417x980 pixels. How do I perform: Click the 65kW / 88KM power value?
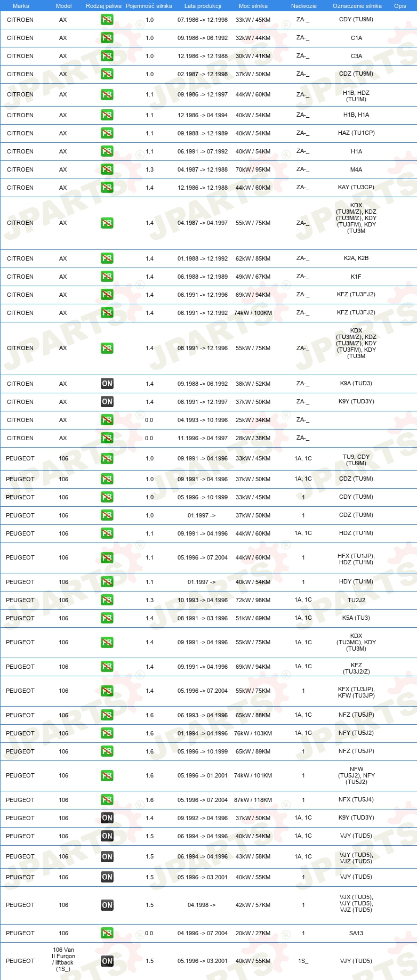coord(253,715)
